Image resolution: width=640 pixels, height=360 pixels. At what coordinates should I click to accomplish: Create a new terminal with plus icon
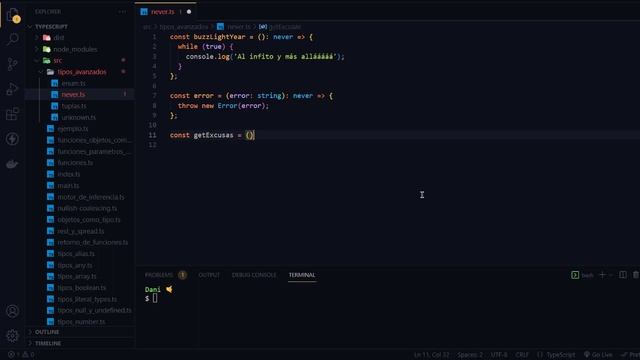(602, 275)
